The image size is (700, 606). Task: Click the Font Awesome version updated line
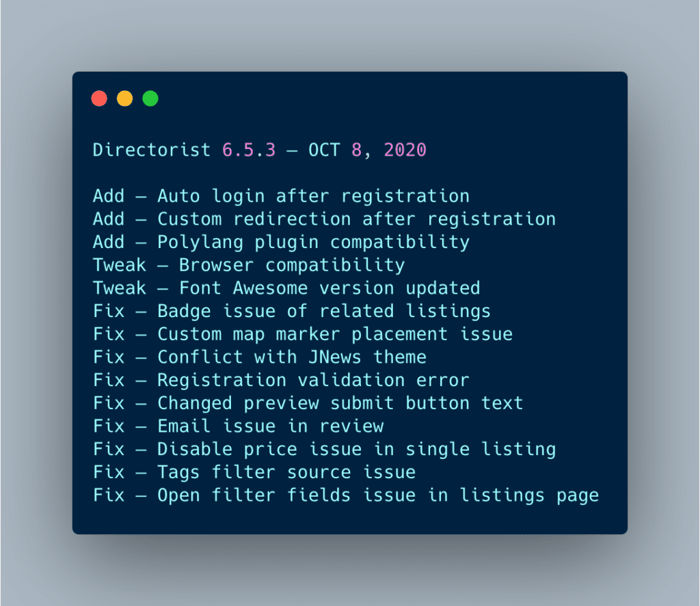pyautogui.click(x=286, y=288)
